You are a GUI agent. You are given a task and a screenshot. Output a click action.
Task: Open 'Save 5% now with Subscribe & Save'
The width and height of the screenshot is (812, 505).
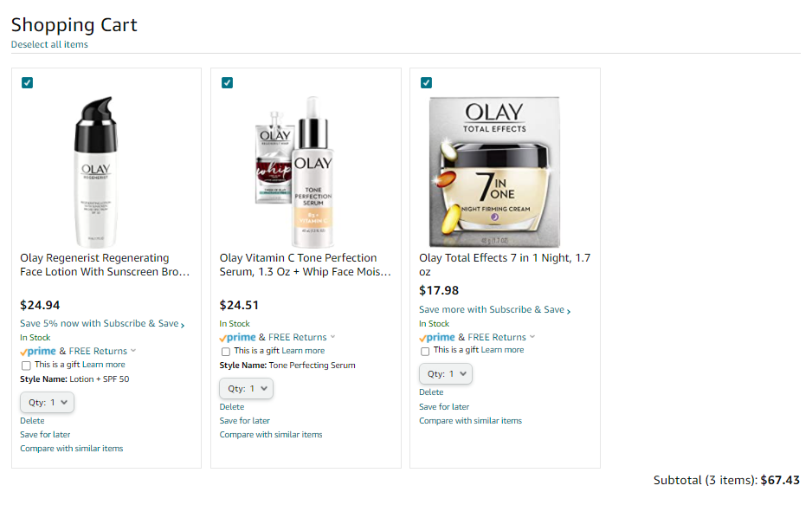[x=102, y=324]
